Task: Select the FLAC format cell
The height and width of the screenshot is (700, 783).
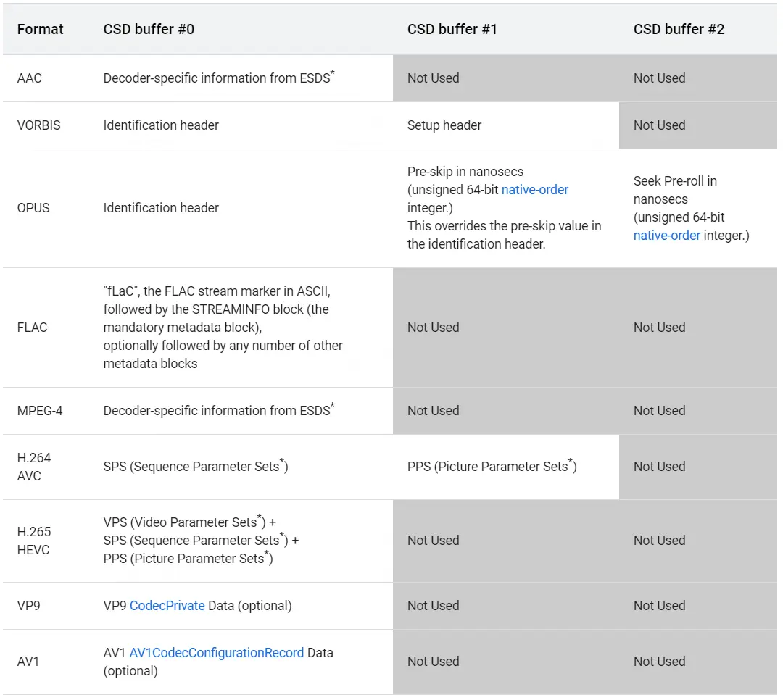Action: click(33, 328)
